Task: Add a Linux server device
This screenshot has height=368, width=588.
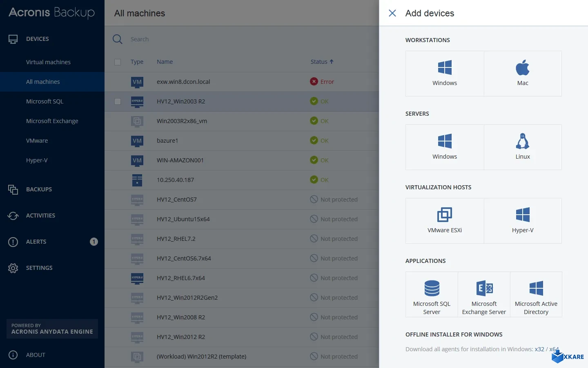Action: coord(523,147)
